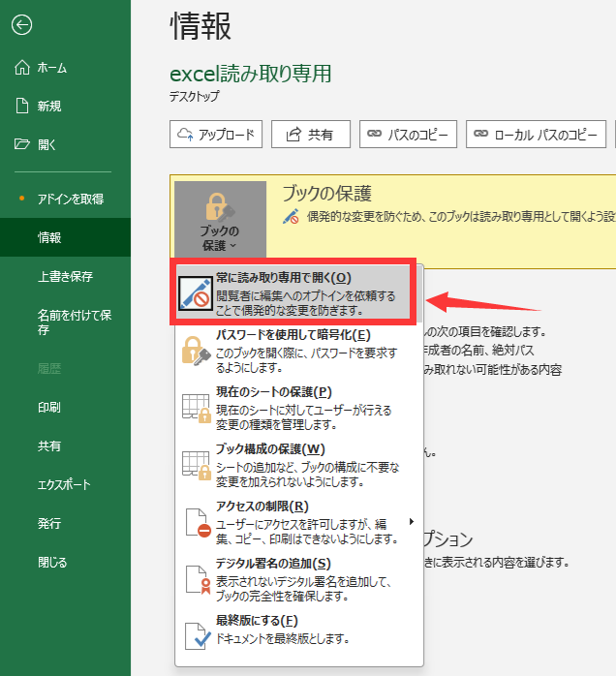Click 名前を付けて保存 in the sidebar
616x676 pixels.
click(65, 323)
